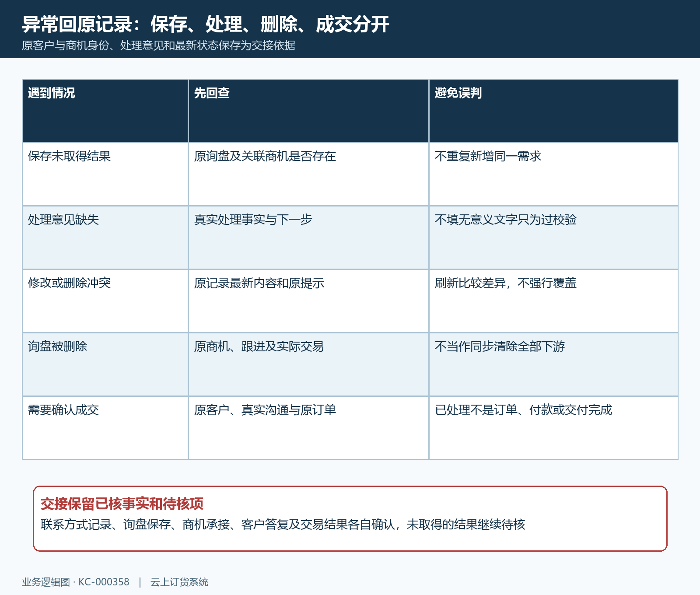Viewport: 700px width, 595px height.
Task: Click the 遇到情况 column header
Action: [105, 111]
